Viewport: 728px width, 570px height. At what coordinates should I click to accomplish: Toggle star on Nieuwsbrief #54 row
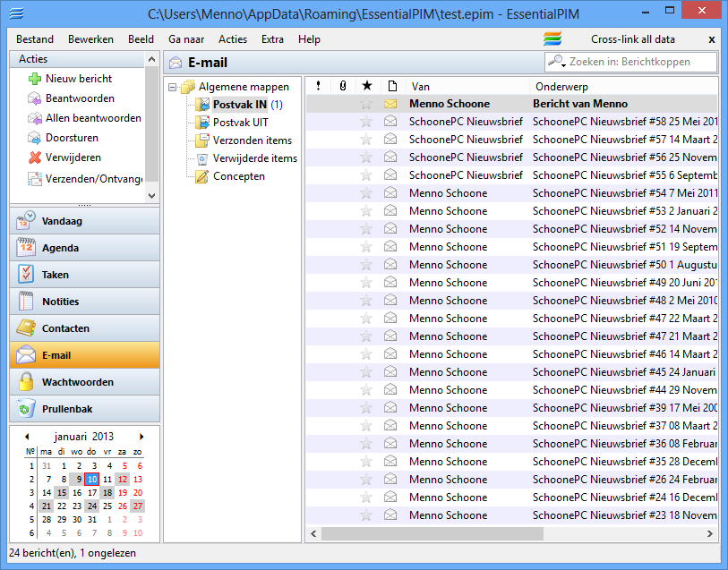[366, 193]
